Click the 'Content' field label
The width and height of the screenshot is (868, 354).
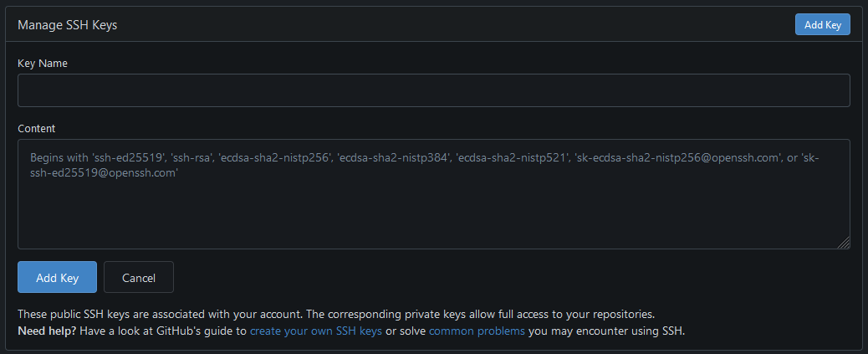coord(37,129)
